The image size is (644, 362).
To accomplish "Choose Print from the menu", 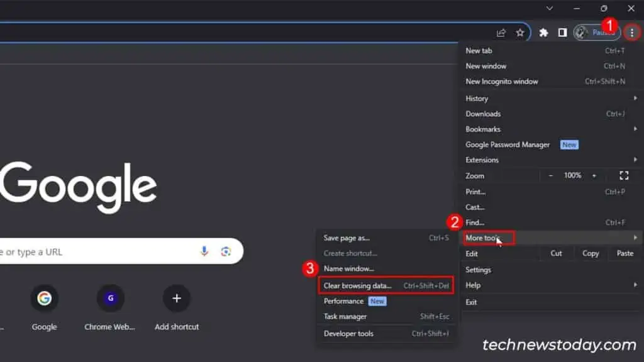I will point(550,192).
